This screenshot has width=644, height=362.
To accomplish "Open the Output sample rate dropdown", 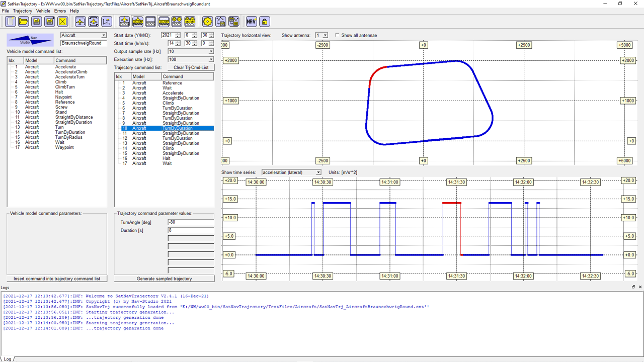I will pyautogui.click(x=211, y=51).
